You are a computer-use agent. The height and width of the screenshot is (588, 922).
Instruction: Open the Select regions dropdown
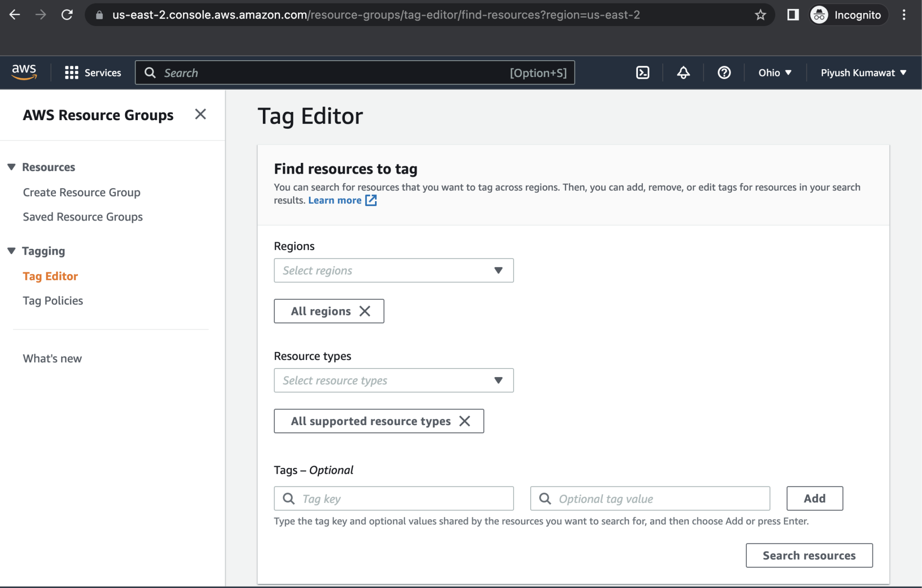tap(393, 270)
